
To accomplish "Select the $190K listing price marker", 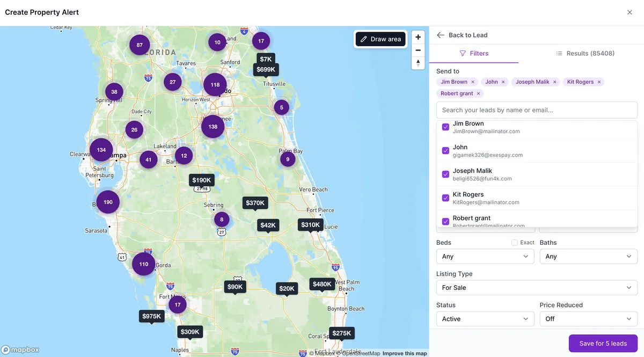I will tap(202, 180).
